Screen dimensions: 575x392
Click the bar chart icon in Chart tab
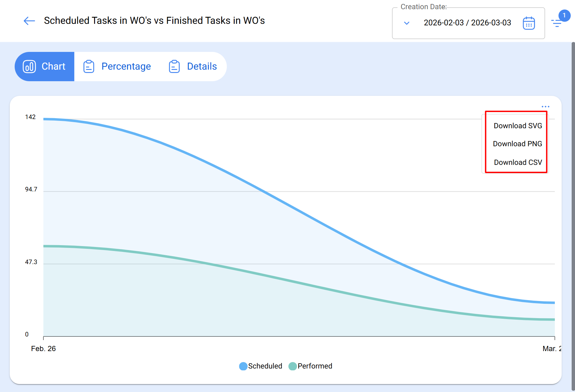[29, 67]
